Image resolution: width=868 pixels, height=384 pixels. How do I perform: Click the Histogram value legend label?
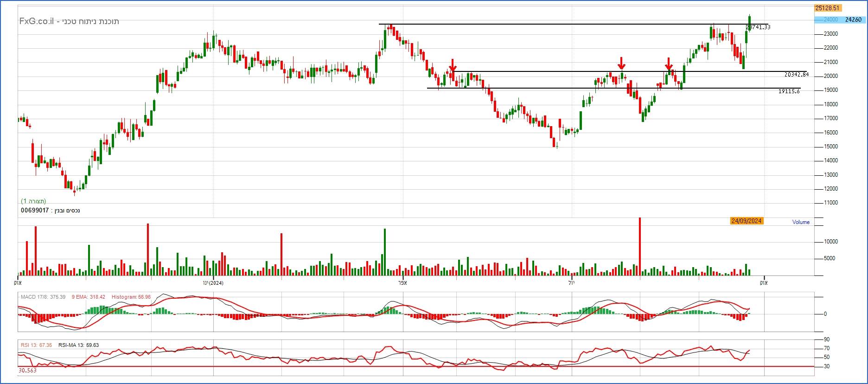point(131,297)
